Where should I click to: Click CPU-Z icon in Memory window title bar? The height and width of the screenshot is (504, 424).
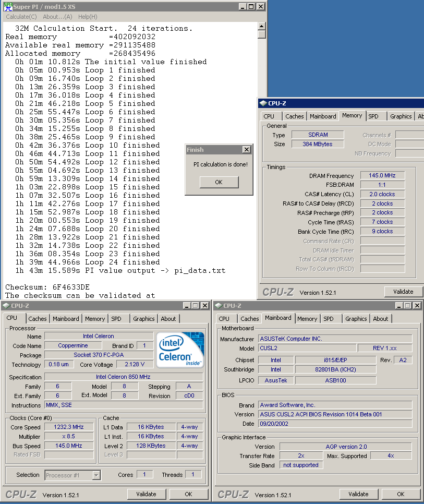point(263,103)
